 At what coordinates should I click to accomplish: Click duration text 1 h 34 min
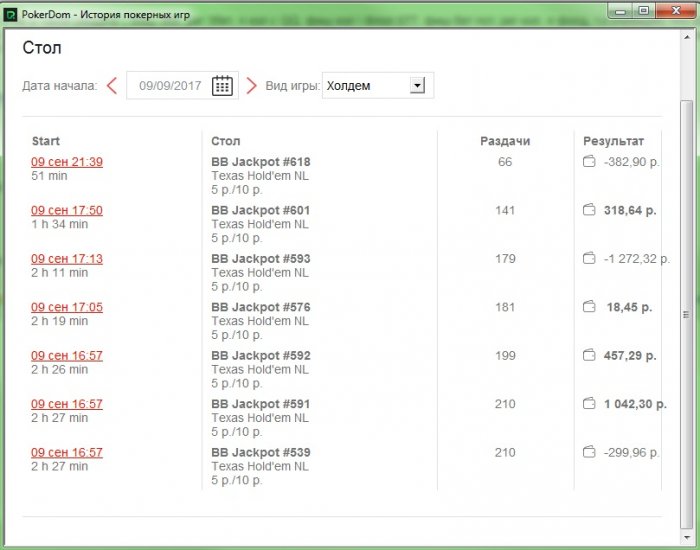[x=59, y=224]
